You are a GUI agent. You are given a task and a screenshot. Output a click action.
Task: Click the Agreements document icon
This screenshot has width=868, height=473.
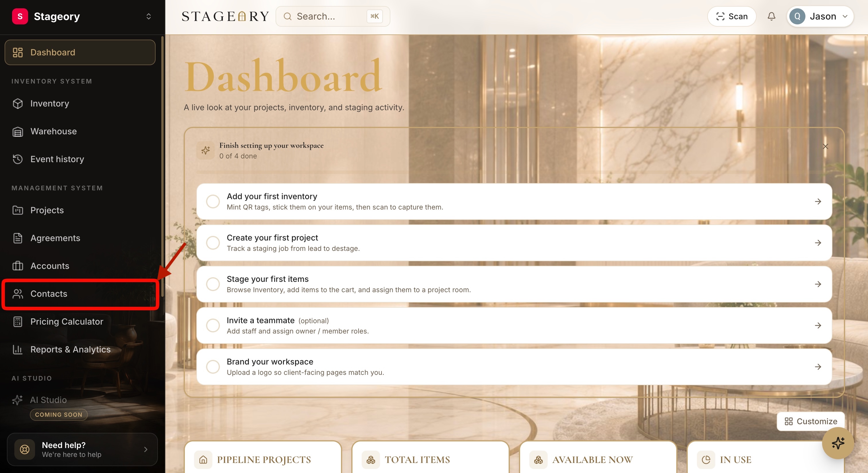(x=18, y=238)
